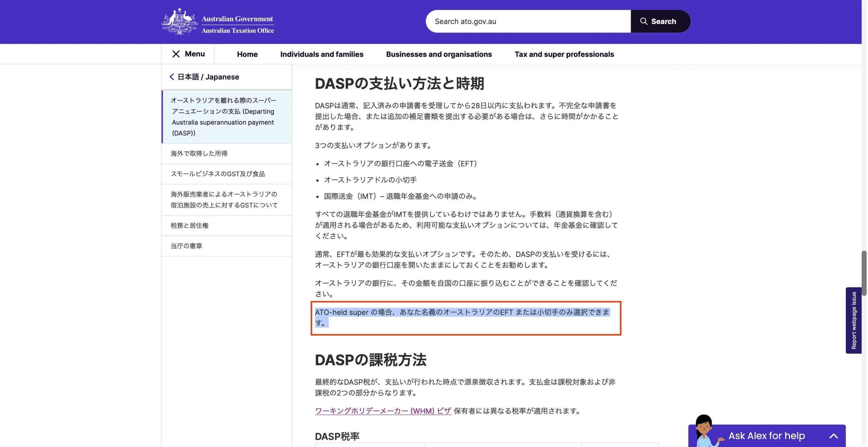Open Businesses and organisations menu
This screenshot has width=868, height=447.
click(439, 54)
